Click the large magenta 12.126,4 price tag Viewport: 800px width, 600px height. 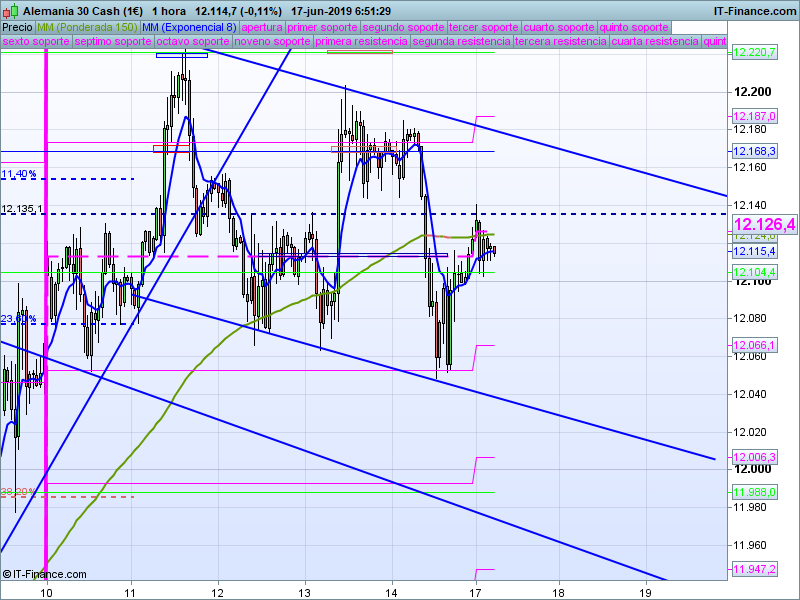pos(764,224)
